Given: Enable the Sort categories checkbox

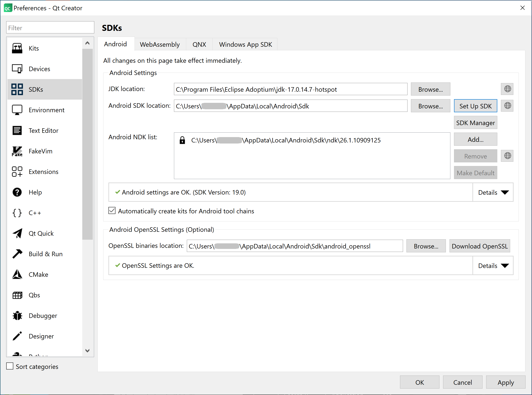Looking at the screenshot, I should (10, 366).
